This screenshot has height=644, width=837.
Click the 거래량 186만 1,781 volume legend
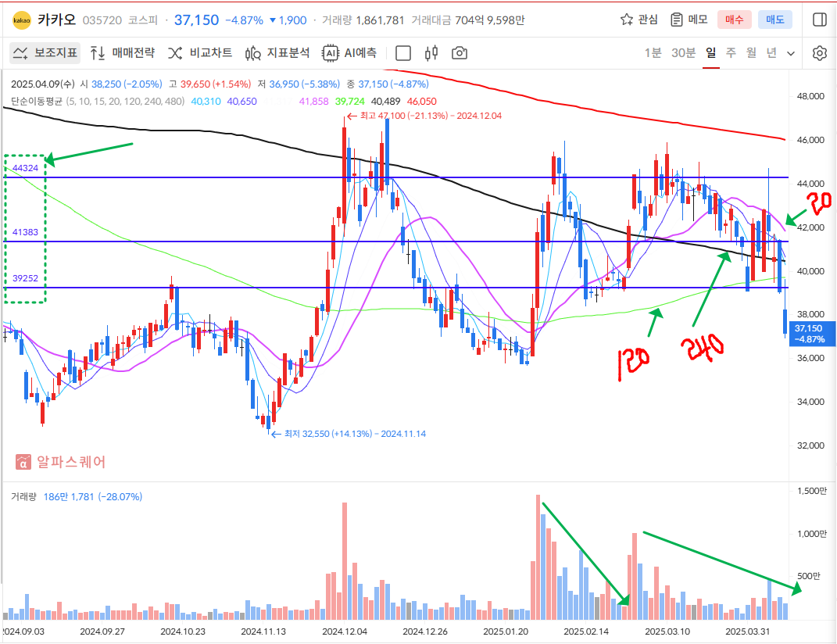[x=77, y=496]
